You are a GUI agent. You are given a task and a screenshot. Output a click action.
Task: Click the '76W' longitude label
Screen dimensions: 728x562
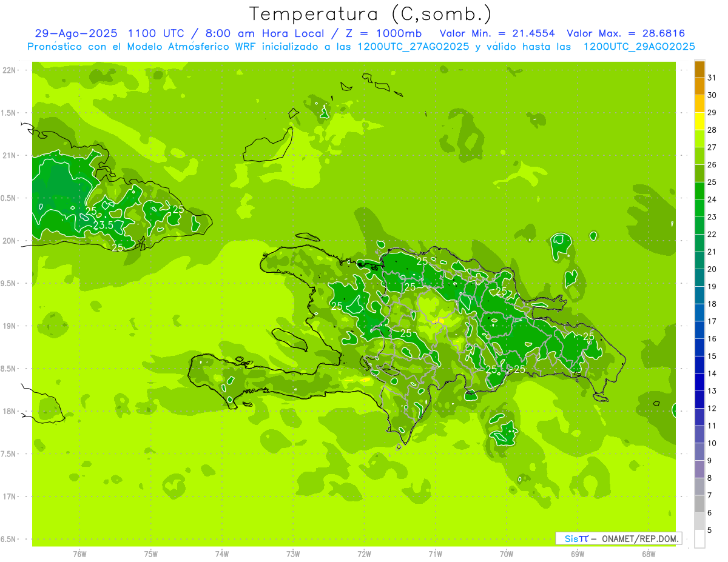tap(79, 554)
